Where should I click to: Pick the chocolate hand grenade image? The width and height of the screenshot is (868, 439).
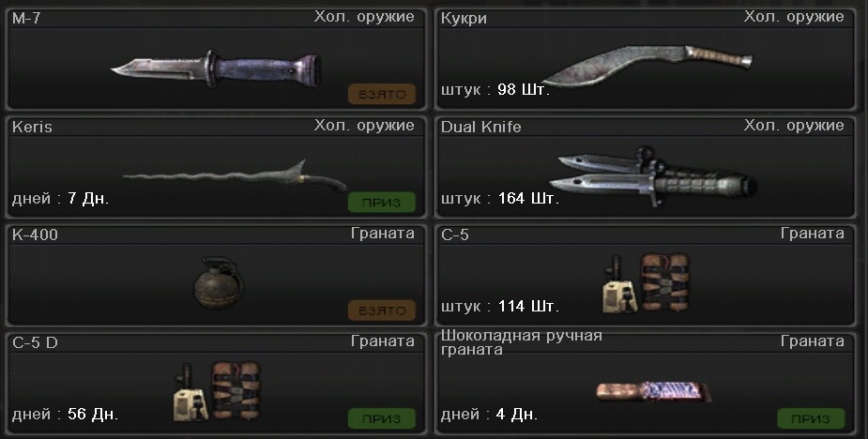pyautogui.click(x=653, y=391)
